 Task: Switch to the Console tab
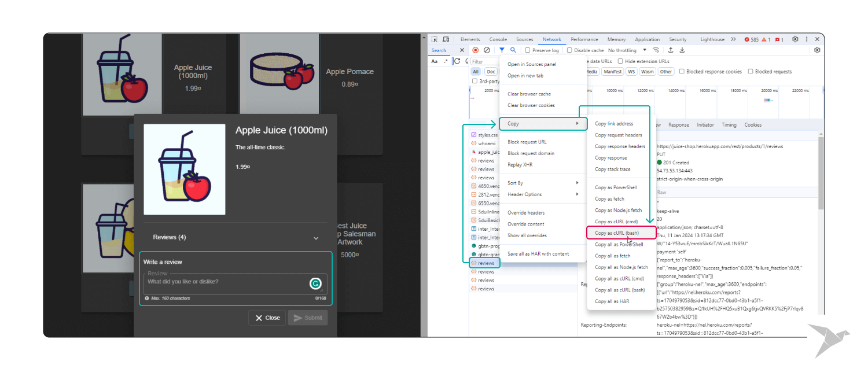[x=498, y=39]
